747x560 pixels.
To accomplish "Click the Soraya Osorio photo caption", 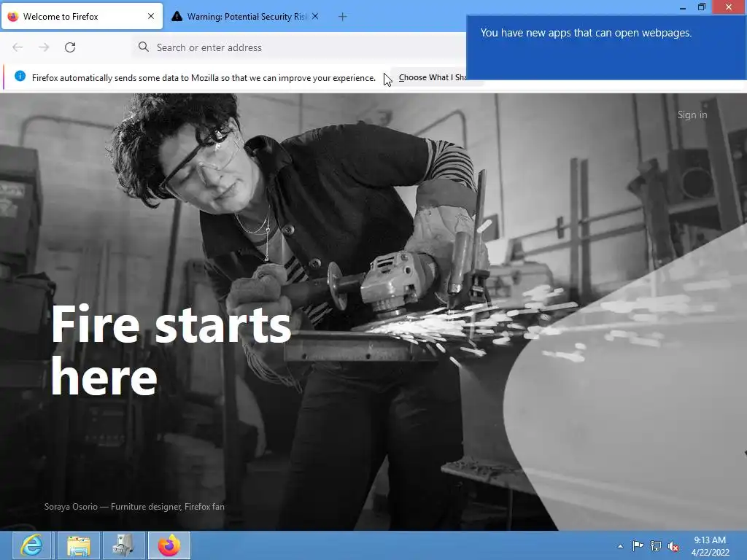I will [x=134, y=507].
